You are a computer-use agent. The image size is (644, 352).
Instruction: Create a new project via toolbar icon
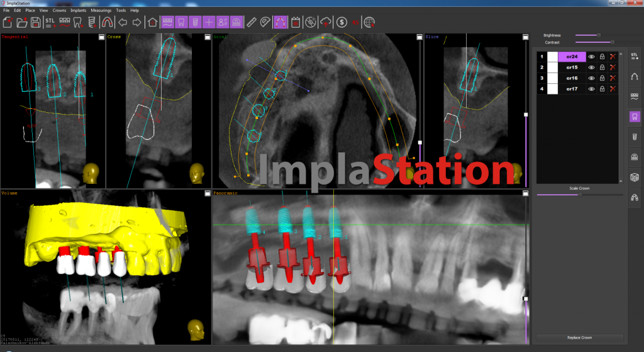(x=8, y=22)
